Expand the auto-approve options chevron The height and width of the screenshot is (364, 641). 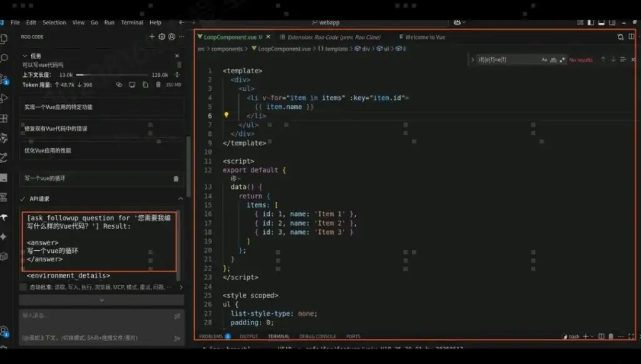point(101,299)
